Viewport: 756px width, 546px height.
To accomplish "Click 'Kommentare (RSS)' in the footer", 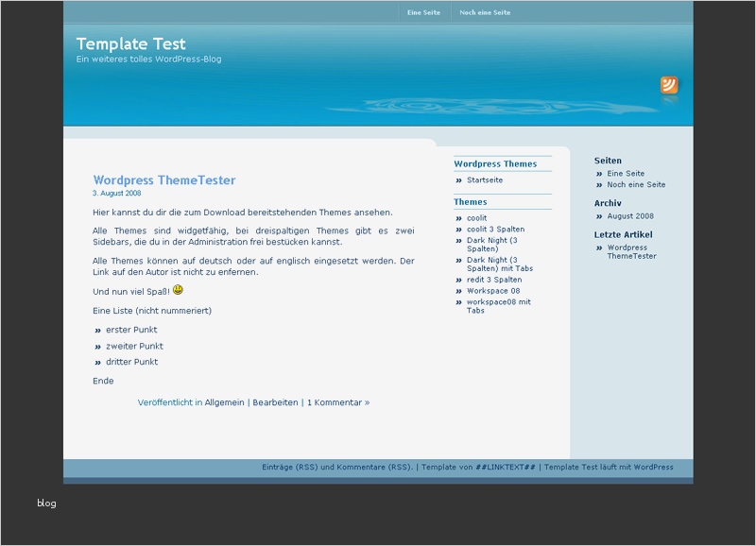I will coord(373,467).
